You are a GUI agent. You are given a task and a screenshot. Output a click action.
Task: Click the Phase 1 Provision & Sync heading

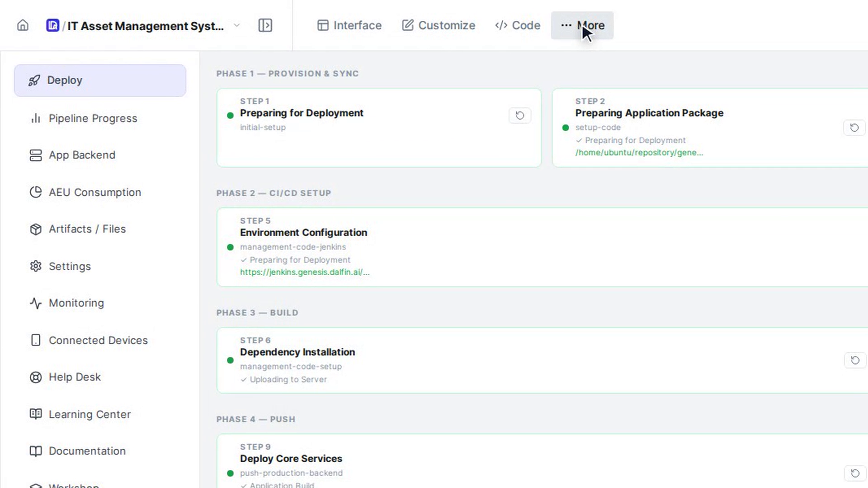click(288, 74)
